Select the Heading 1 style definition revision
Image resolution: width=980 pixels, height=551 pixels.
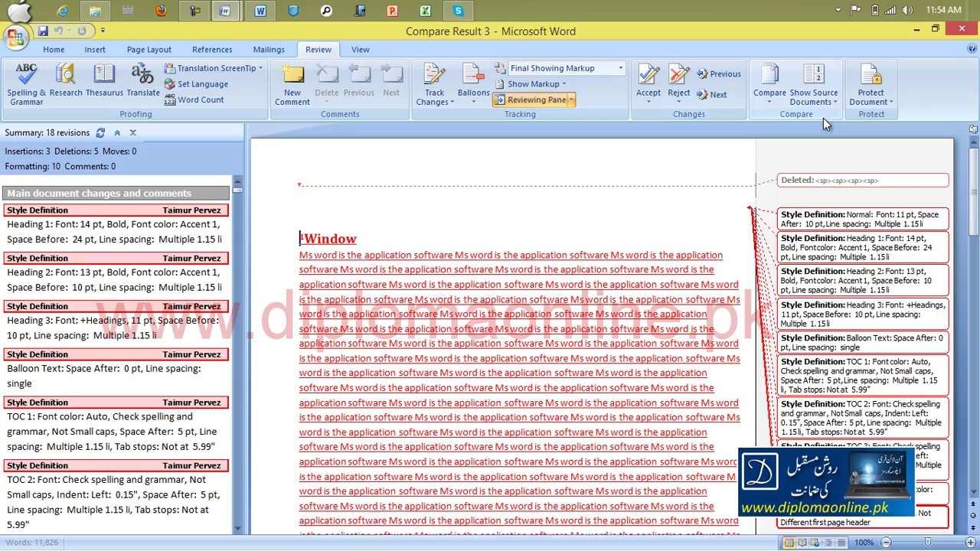click(115, 225)
